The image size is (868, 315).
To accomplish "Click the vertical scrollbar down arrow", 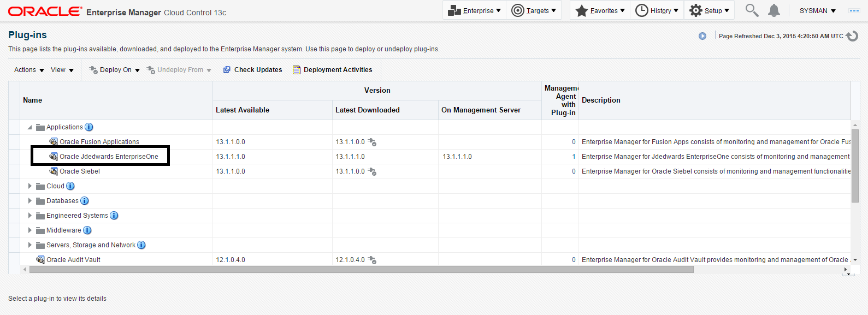I will click(855, 260).
